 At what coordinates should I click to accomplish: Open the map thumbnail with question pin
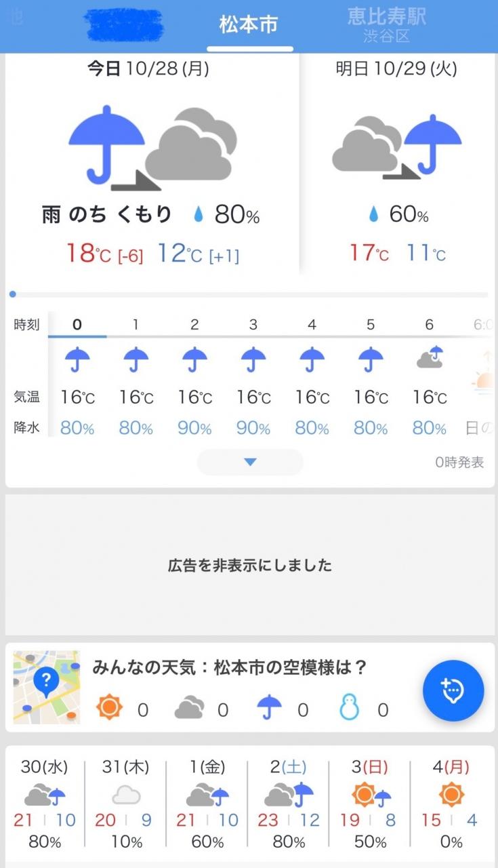point(47,687)
